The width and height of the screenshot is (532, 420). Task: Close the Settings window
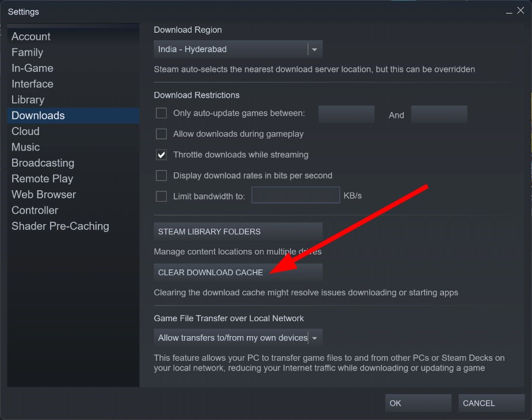point(520,10)
